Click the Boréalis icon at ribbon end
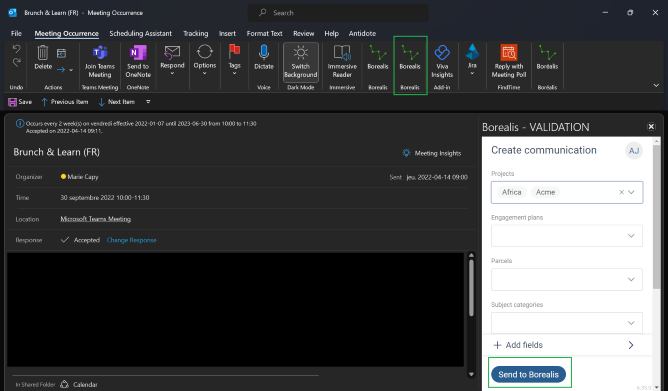This screenshot has width=668, height=391. point(547,58)
